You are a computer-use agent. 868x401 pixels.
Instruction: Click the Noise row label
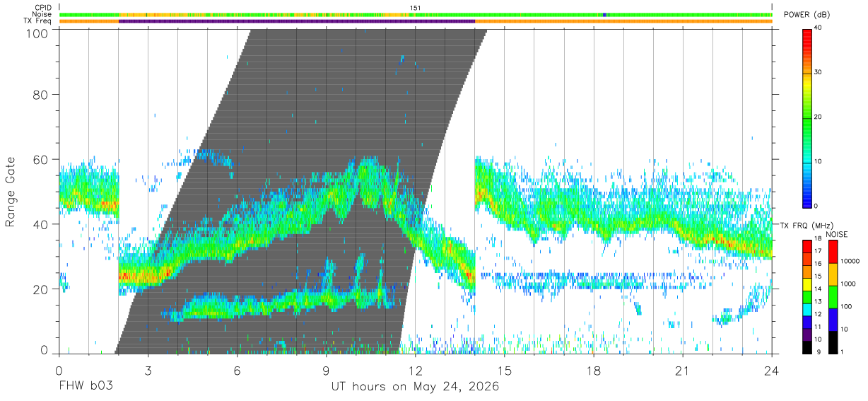(42, 15)
